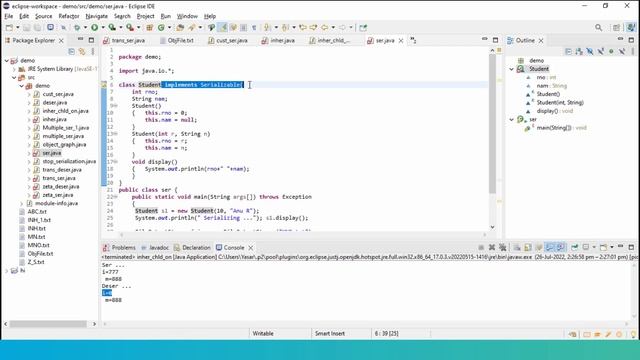Click the Coverage run toolbar icon

[x=112, y=27]
